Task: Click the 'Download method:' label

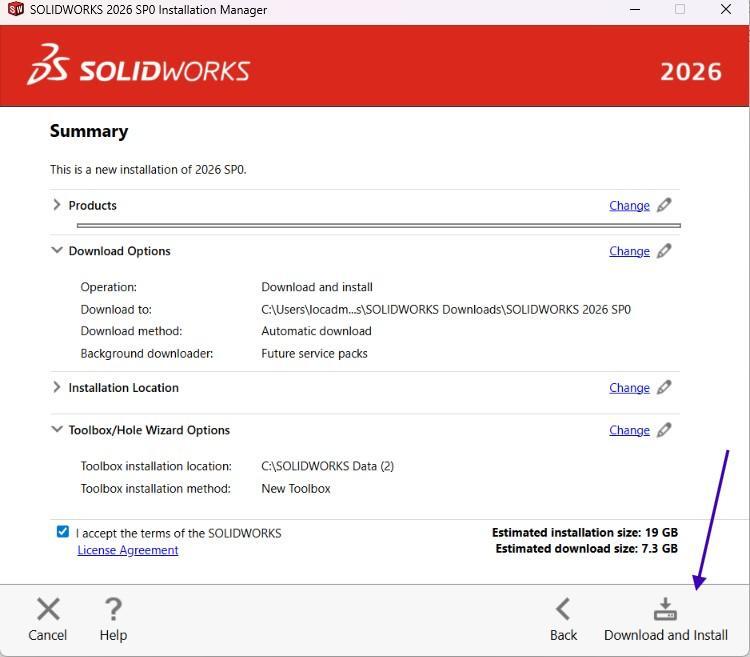Action: point(131,331)
